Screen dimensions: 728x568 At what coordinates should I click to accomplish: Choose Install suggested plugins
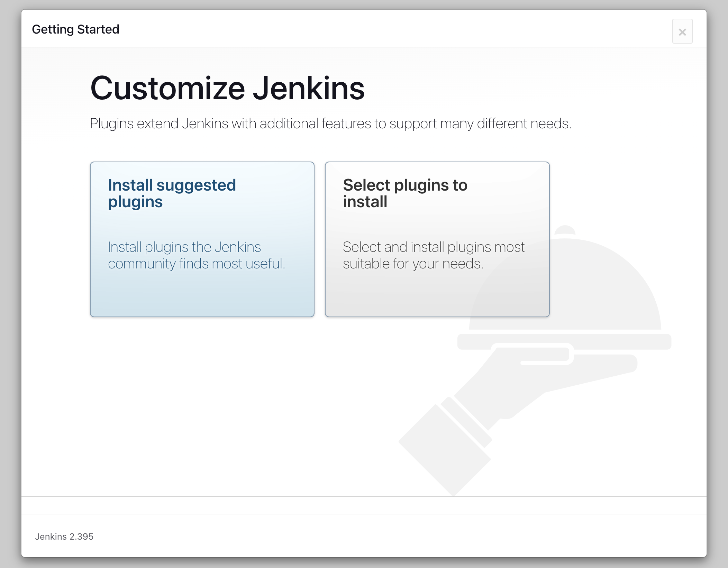pyautogui.click(x=202, y=239)
